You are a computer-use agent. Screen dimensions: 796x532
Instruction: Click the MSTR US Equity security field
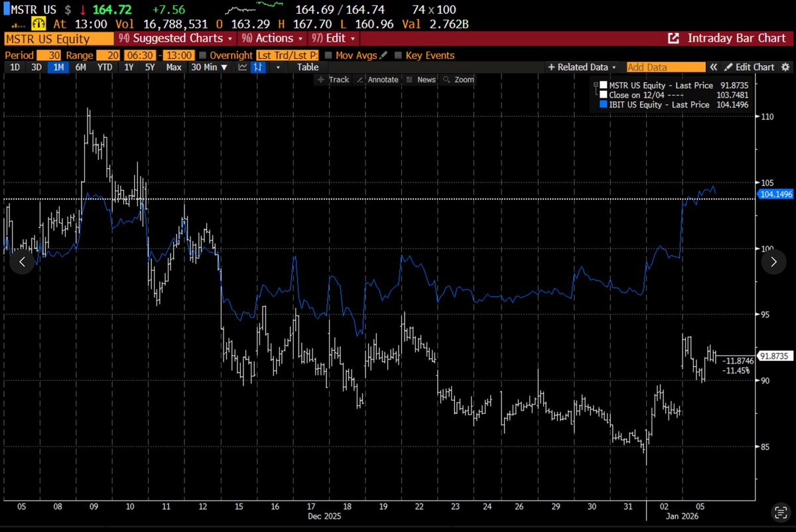point(58,38)
